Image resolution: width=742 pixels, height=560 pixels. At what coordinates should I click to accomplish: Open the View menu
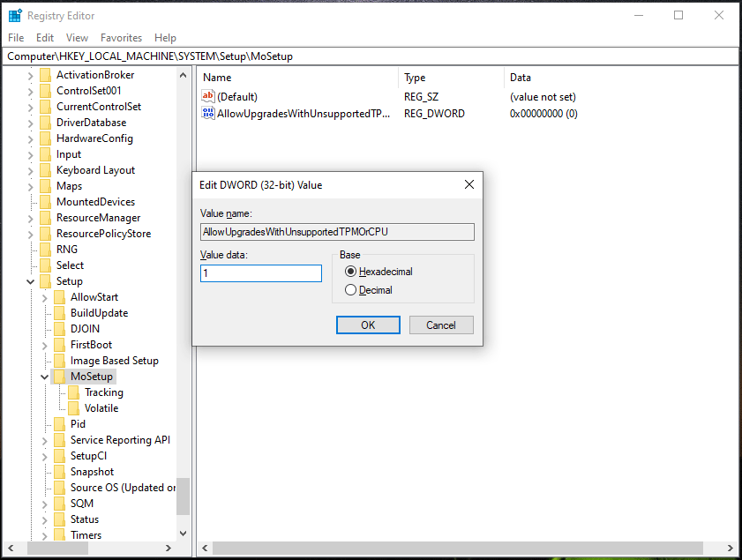77,37
